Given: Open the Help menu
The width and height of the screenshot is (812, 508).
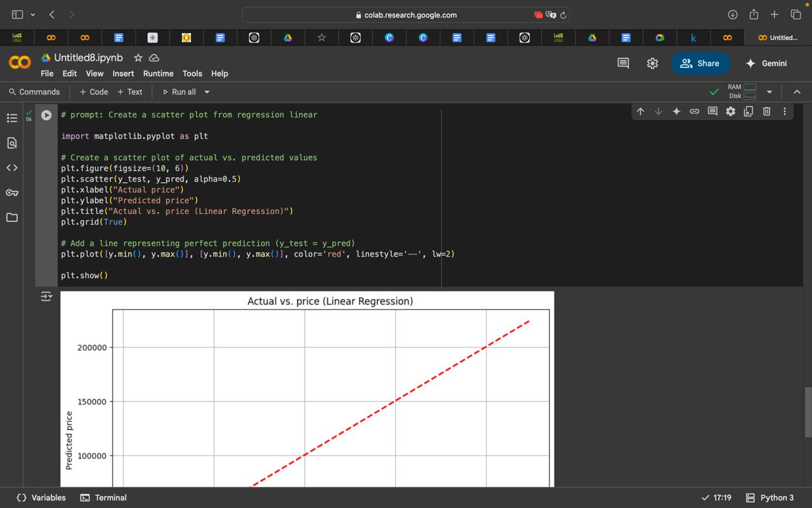Looking at the screenshot, I should 219,74.
